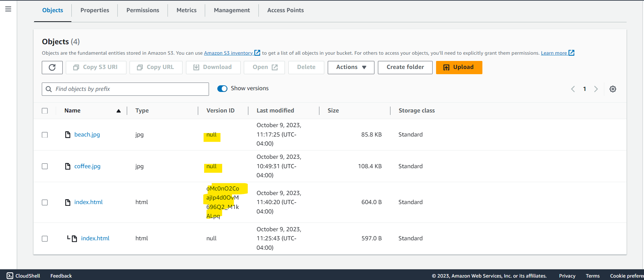
Task: Check the beach.jpg row checkbox
Action: click(45, 135)
